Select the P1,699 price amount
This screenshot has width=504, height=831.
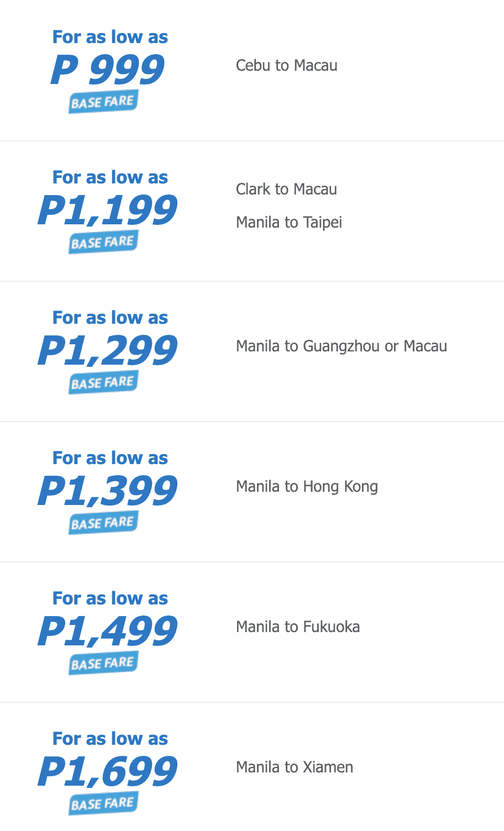click(108, 771)
